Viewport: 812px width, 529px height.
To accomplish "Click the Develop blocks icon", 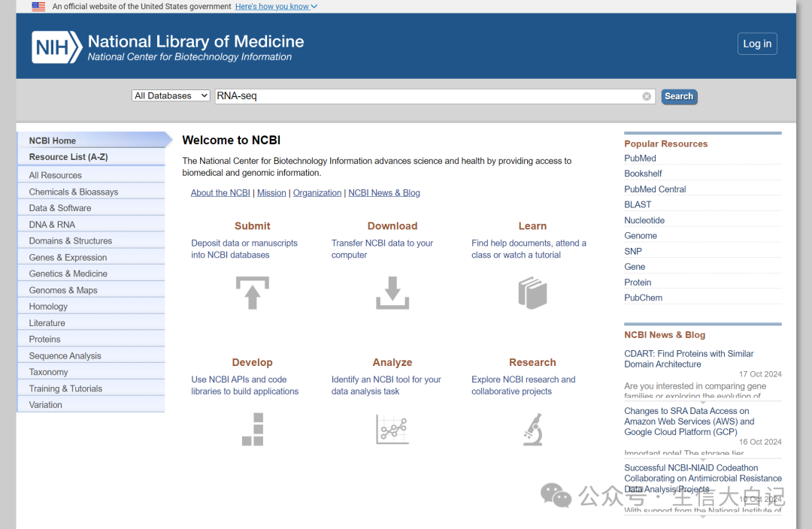I will coord(252,429).
